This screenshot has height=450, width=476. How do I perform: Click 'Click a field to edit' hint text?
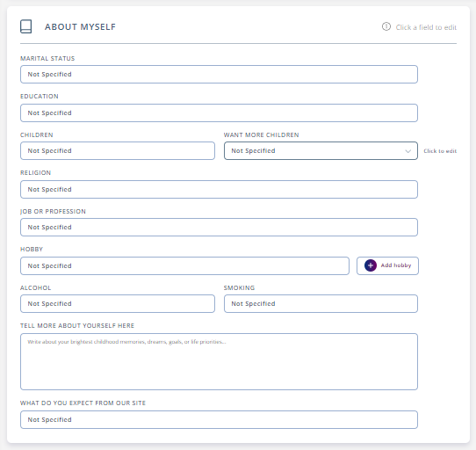point(426,27)
